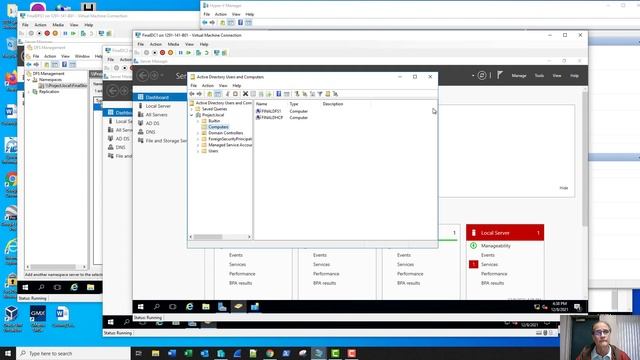Click orange Save icon in FinalDC1 VM toolbar

[171, 53]
